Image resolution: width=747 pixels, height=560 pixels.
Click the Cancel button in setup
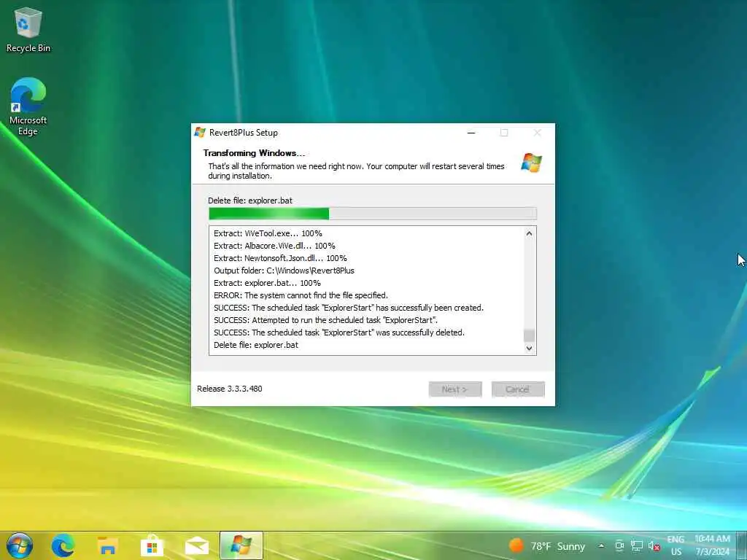[x=518, y=389]
